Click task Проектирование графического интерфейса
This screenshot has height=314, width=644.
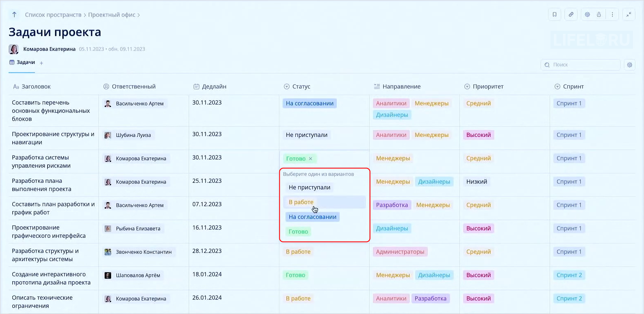49,232
